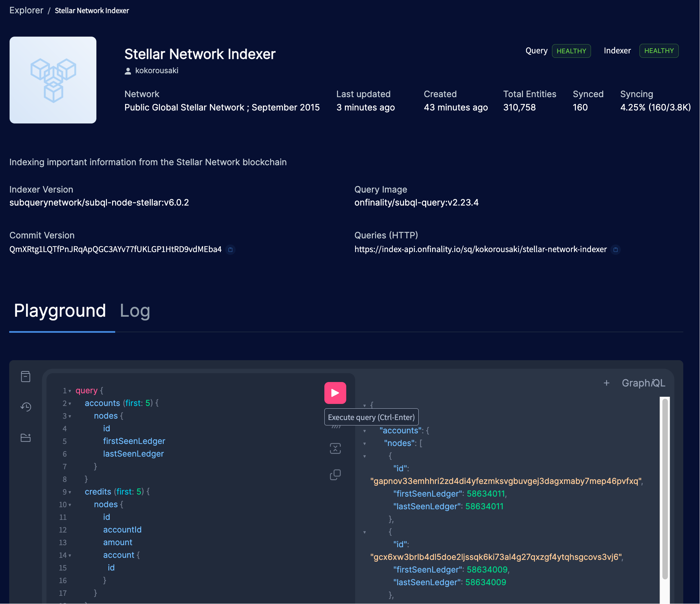
Task: Switch to the Log tab
Action: click(x=135, y=311)
